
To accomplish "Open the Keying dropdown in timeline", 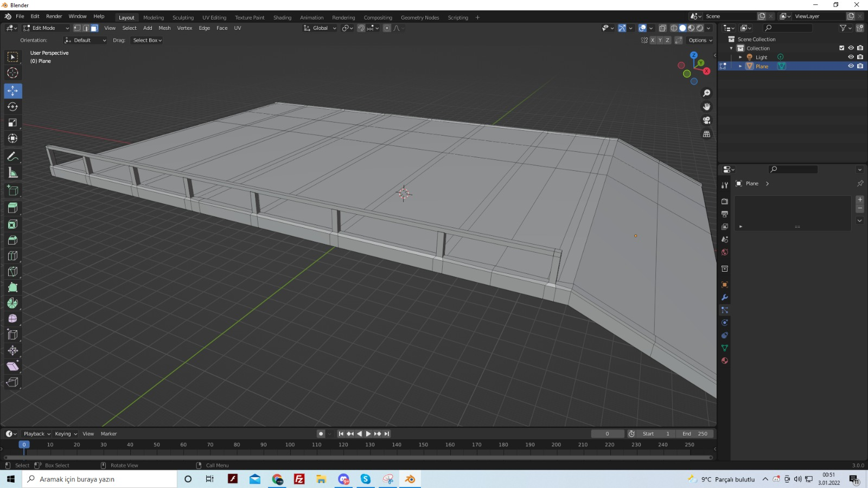I will click(66, 434).
